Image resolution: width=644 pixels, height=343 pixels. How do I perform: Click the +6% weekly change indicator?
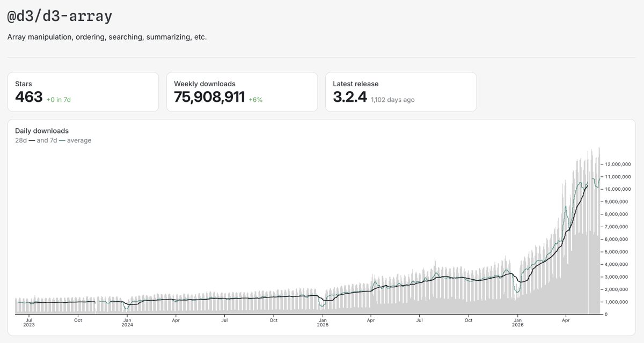255,100
